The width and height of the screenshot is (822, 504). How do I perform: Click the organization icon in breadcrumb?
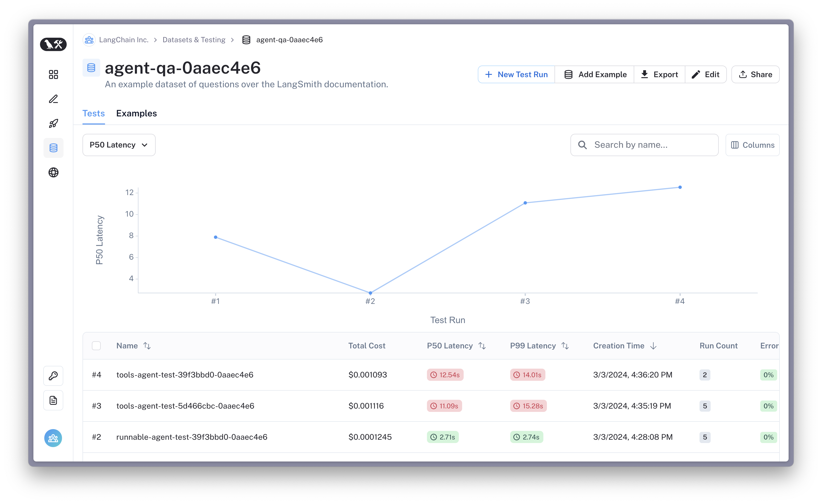(x=89, y=40)
